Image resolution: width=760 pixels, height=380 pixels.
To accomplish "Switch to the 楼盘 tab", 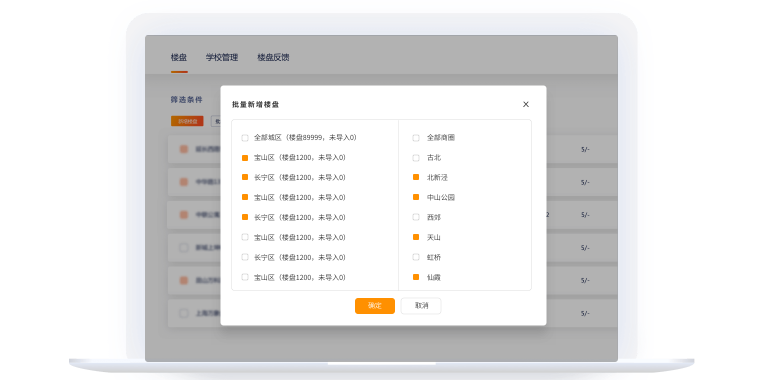I will 179,57.
